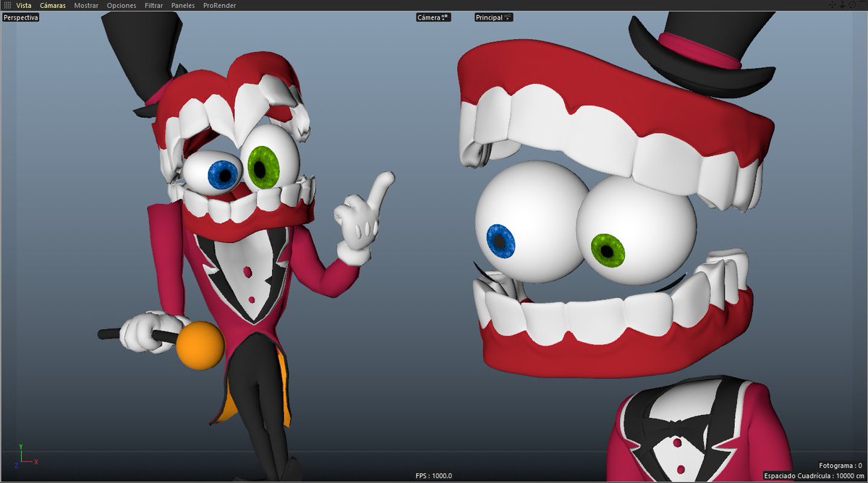Click the Cámara label button

[433, 17]
